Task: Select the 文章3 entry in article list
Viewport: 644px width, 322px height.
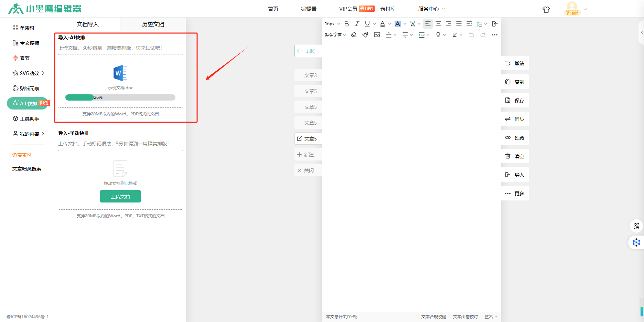Action: 310,75
